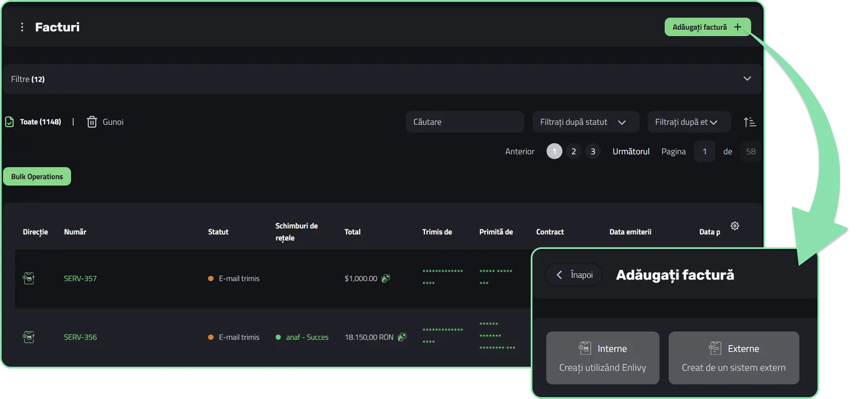
Task: Open the table column settings gear
Action: (735, 226)
